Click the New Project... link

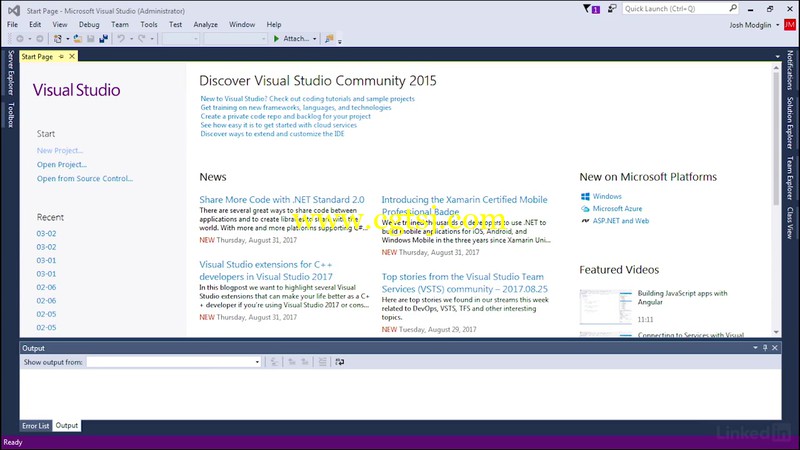(x=60, y=151)
